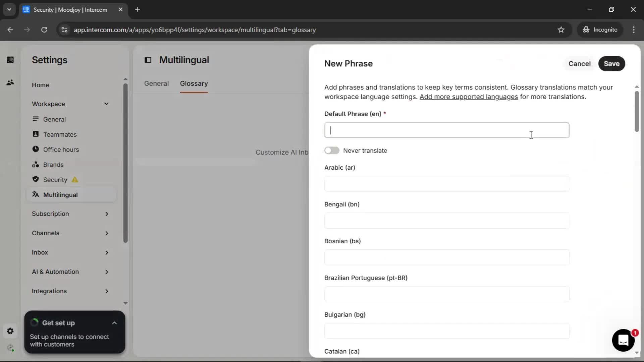Go back to the previous page

(10, 30)
